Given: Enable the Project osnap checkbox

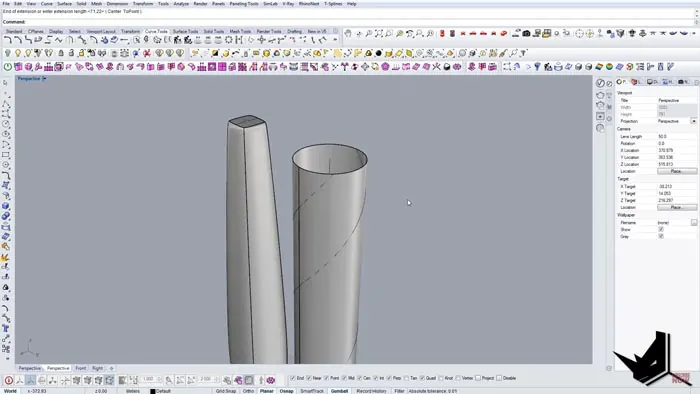Looking at the screenshot, I should pyautogui.click(x=478, y=378).
